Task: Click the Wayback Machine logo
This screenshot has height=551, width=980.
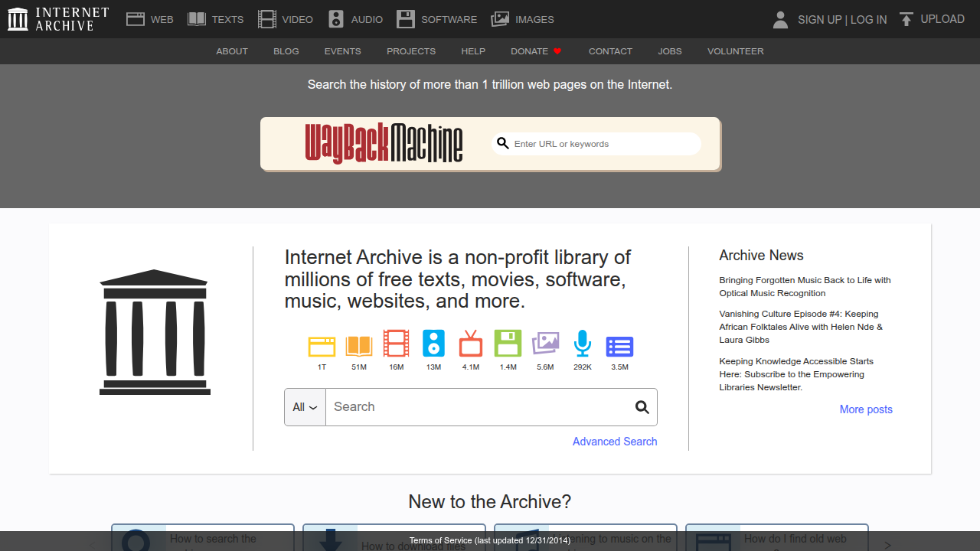Action: [x=384, y=143]
